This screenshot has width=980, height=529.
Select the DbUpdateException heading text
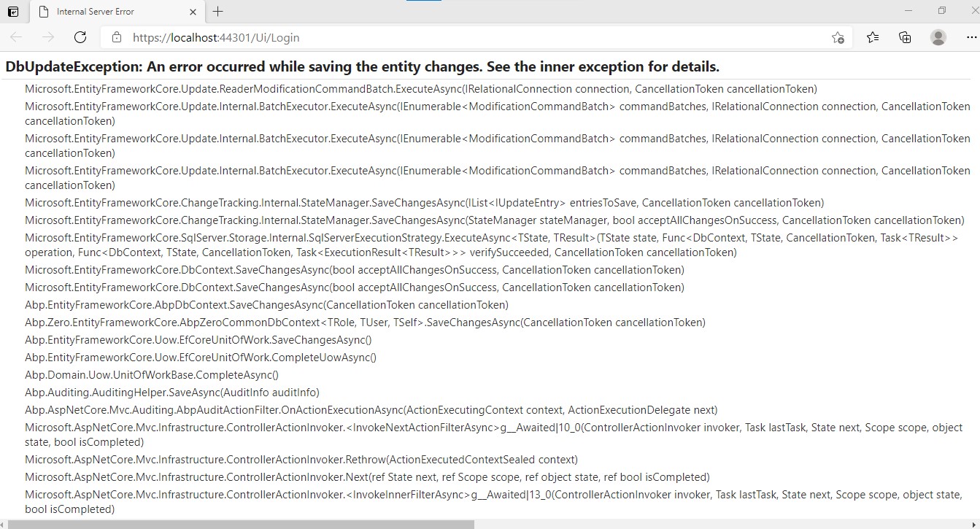pos(361,66)
